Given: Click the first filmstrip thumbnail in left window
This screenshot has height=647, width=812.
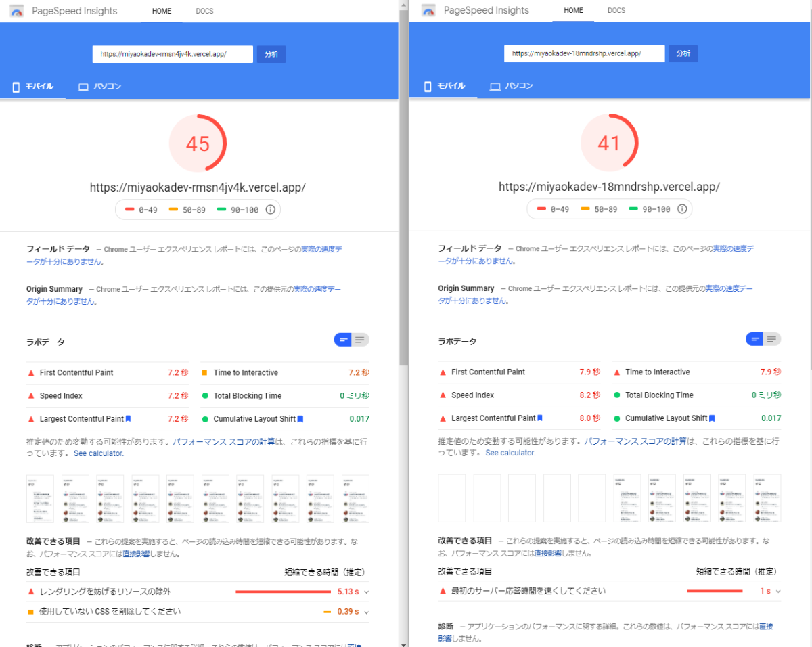Looking at the screenshot, I should pos(40,499).
